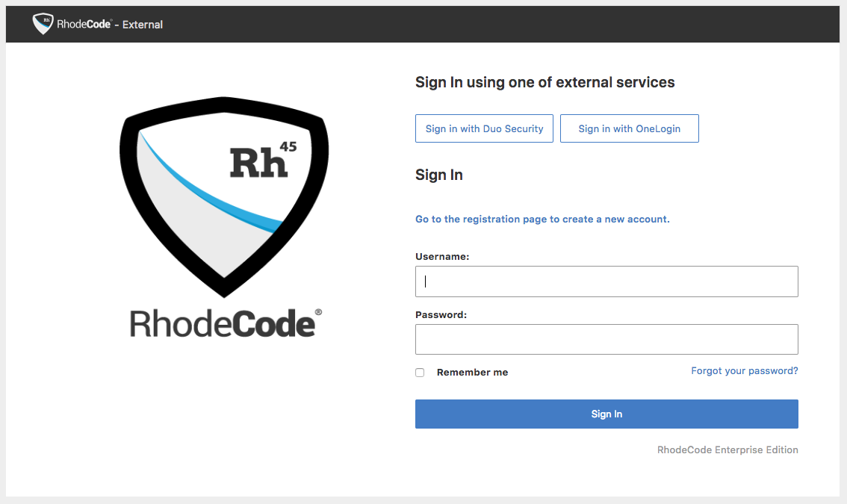
Task: Click the Password label
Action: [441, 315]
